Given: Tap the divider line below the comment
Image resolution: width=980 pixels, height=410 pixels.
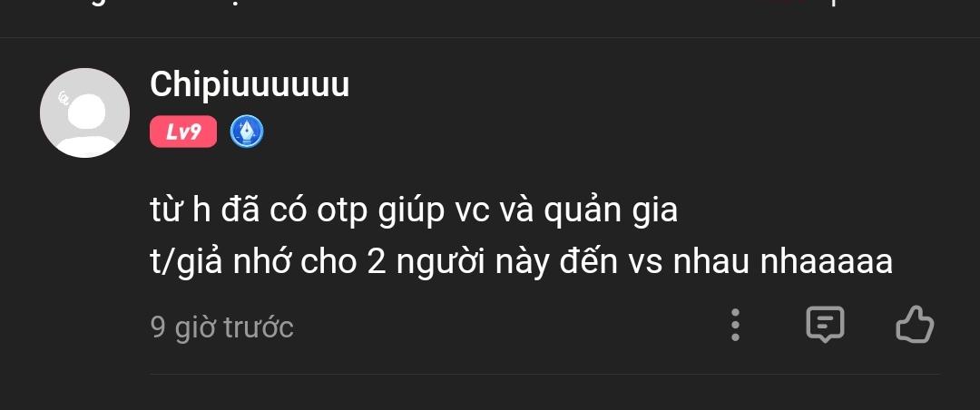Looking at the screenshot, I should coord(545,375).
